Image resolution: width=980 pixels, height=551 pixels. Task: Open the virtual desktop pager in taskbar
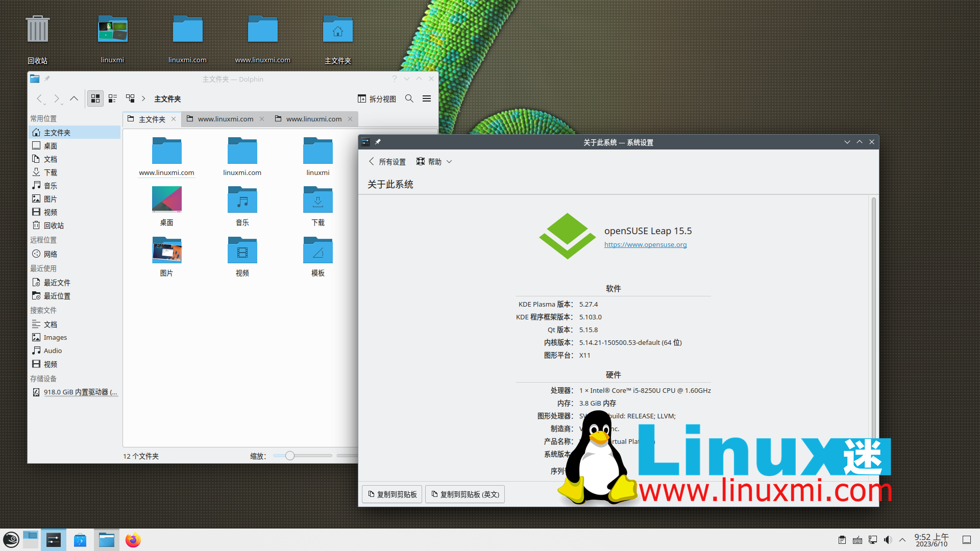tap(31, 540)
